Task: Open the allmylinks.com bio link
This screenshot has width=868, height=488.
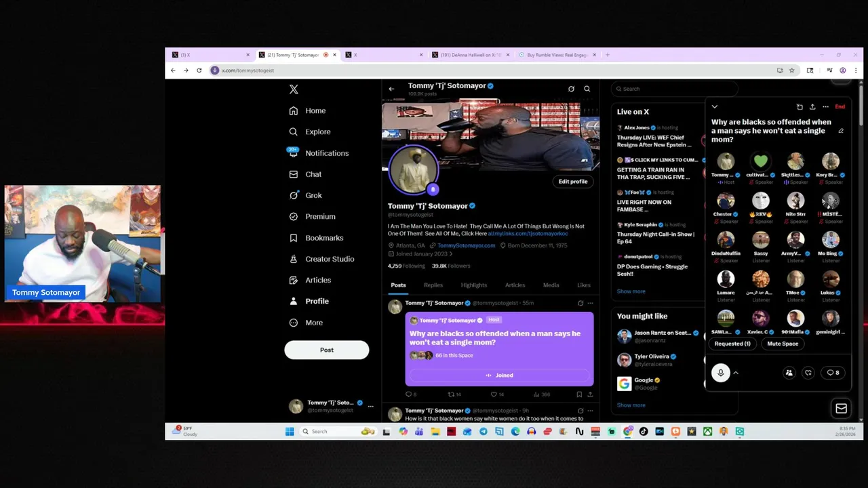Action: (528, 233)
